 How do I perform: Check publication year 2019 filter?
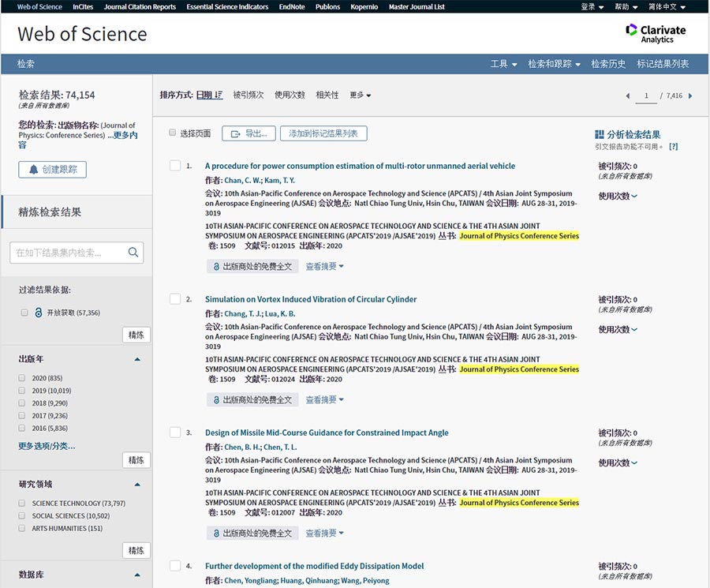click(x=22, y=391)
